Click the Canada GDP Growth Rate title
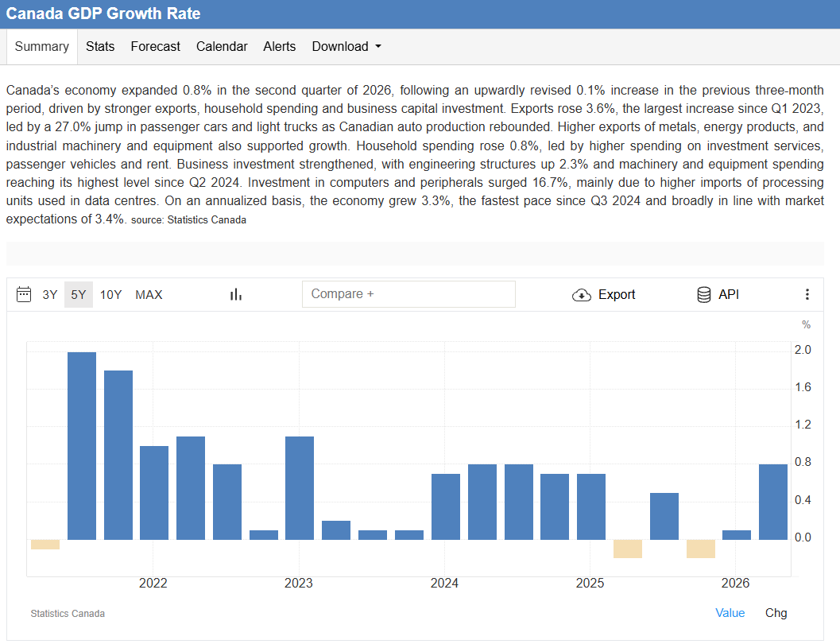 tap(103, 14)
